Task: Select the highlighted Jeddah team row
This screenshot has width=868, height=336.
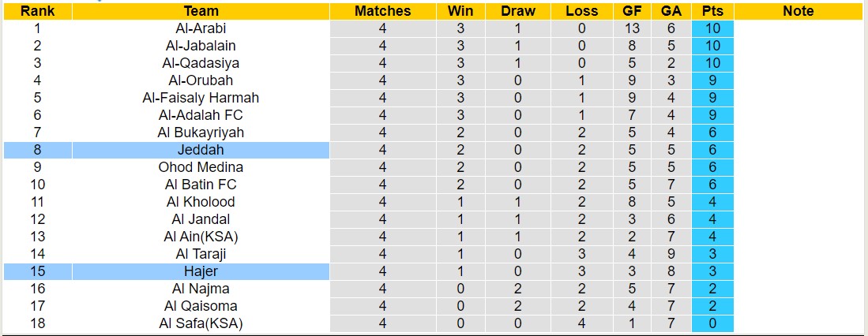Action: [x=201, y=150]
